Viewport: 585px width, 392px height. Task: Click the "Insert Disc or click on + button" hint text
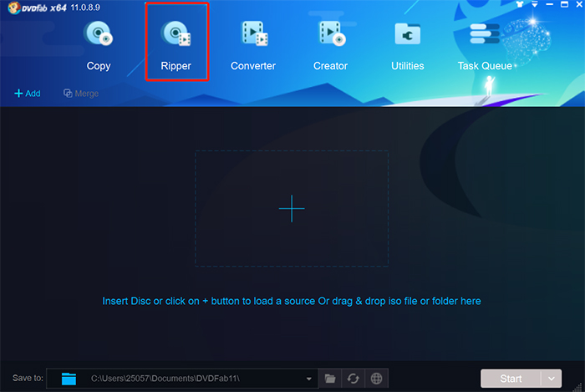(292, 301)
